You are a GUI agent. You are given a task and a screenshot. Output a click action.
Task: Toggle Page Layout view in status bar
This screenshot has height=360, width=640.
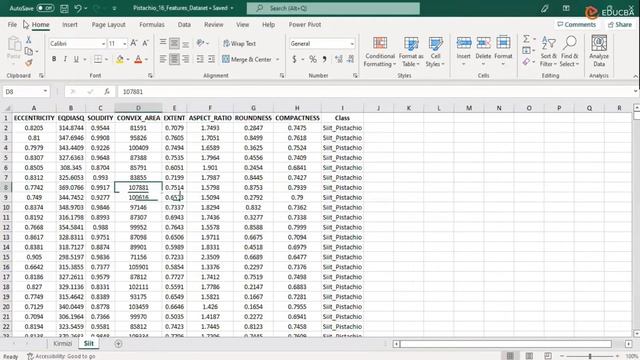529,356
